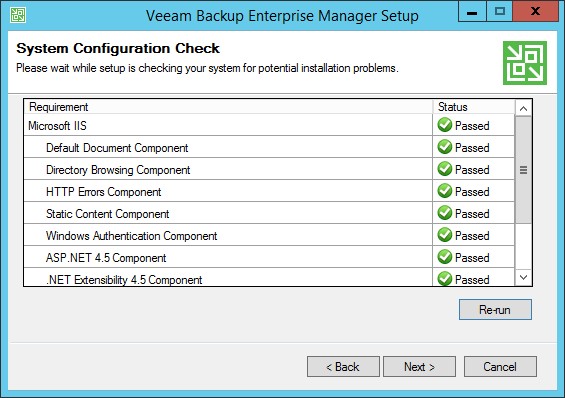Select the Windows Authentication Component row
Screen dimensions: 565x398
pos(269,235)
